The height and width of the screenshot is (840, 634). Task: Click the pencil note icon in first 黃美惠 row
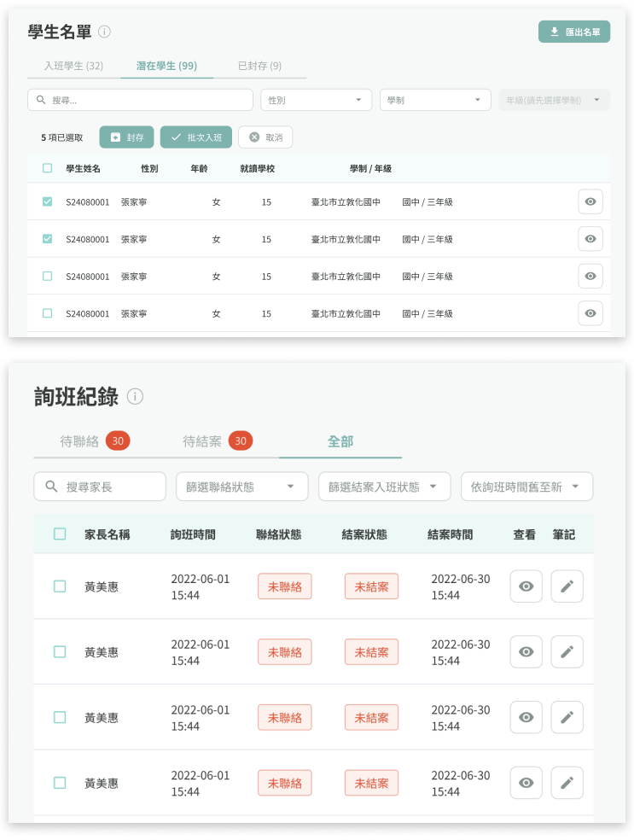tap(567, 586)
